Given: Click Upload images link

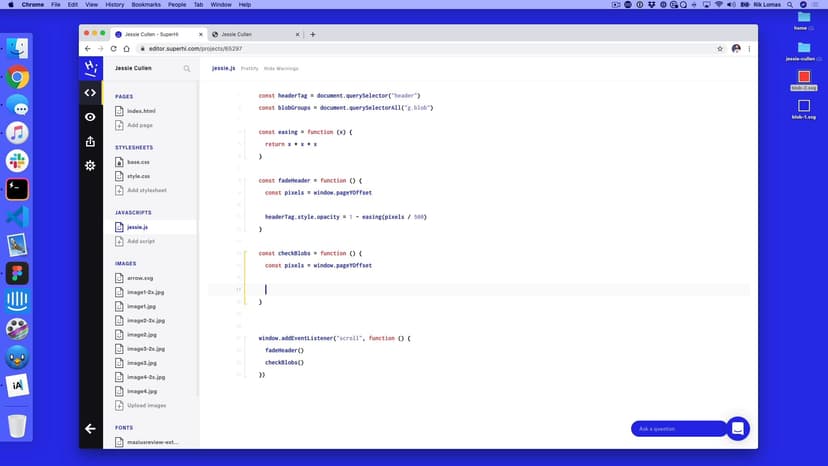Looking at the screenshot, I should (146, 405).
